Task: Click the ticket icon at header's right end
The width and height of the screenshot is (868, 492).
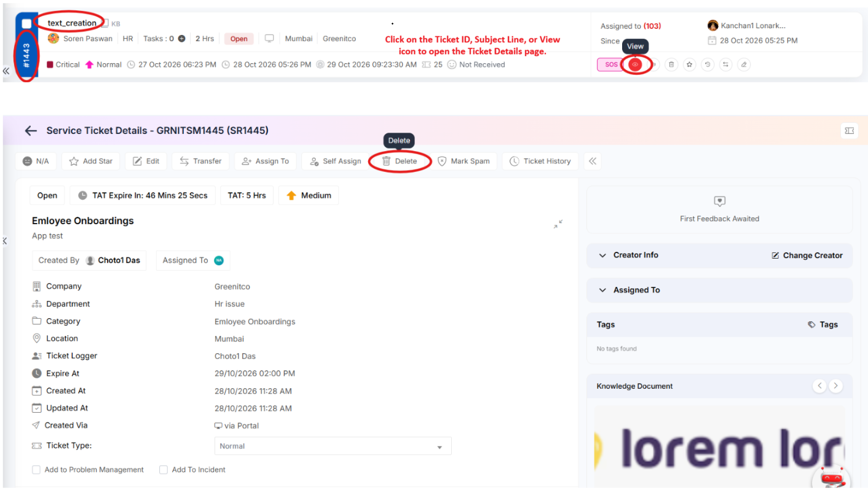Action: [x=850, y=130]
